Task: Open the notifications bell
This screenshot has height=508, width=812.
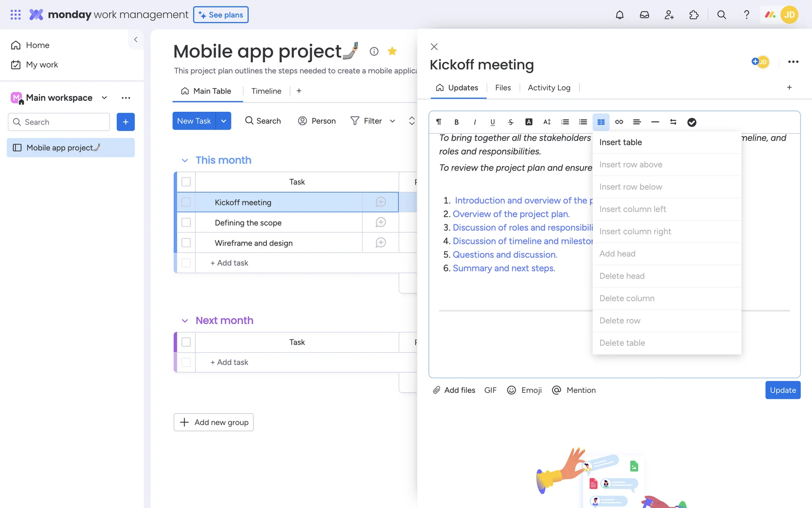Action: [620, 15]
